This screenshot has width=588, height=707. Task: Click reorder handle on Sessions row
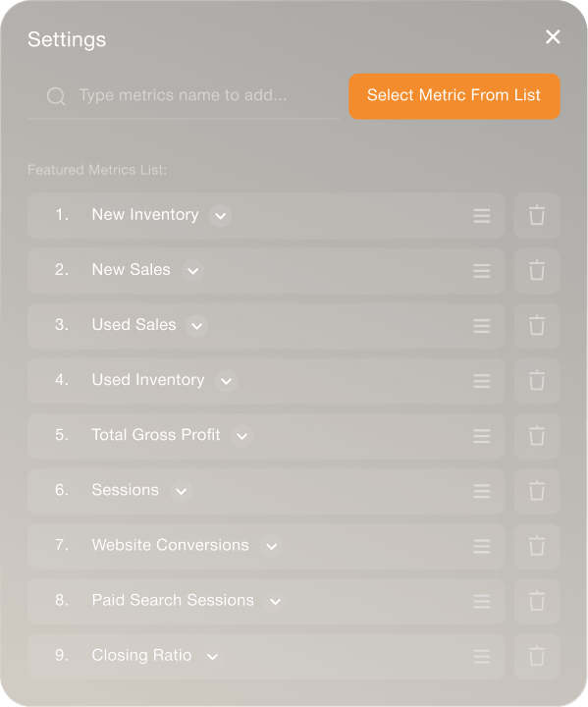(x=482, y=491)
